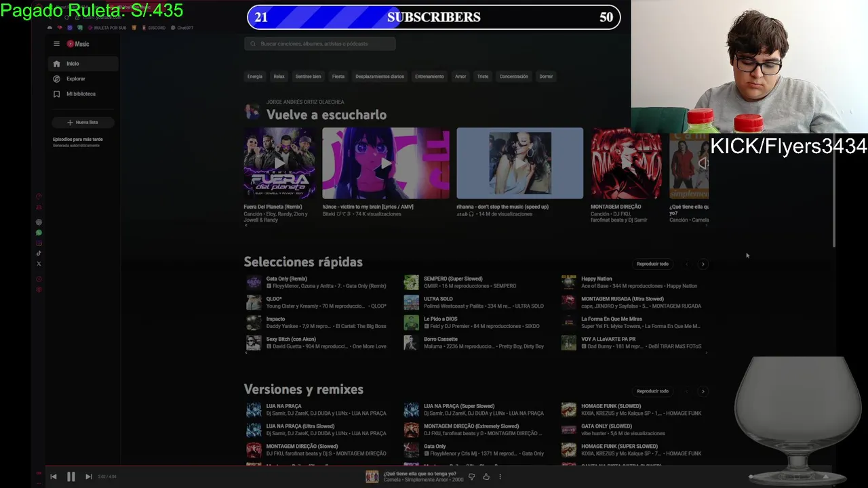This screenshot has width=868, height=488.
Task: Dislike the current song in player bar
Action: (472, 476)
